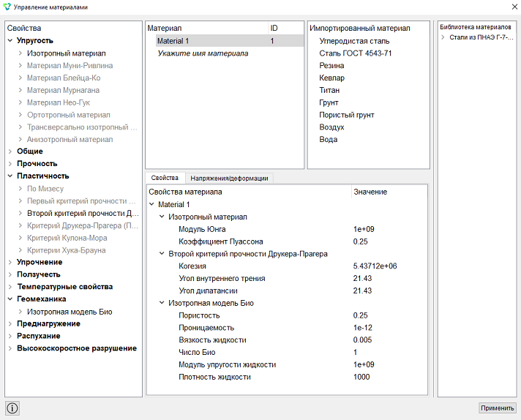Choose Пористый грунт imported material
Image resolution: width=521 pixels, height=420 pixels.
347,115
